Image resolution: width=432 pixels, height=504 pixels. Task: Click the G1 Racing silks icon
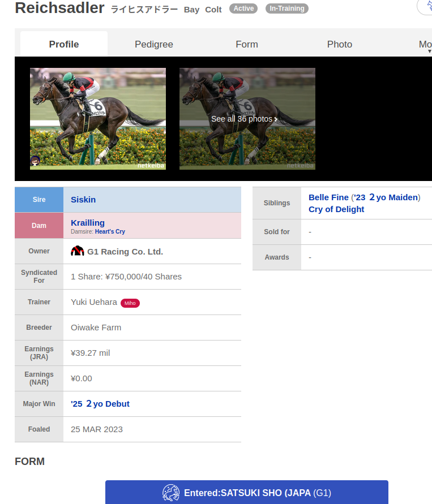coord(77,251)
